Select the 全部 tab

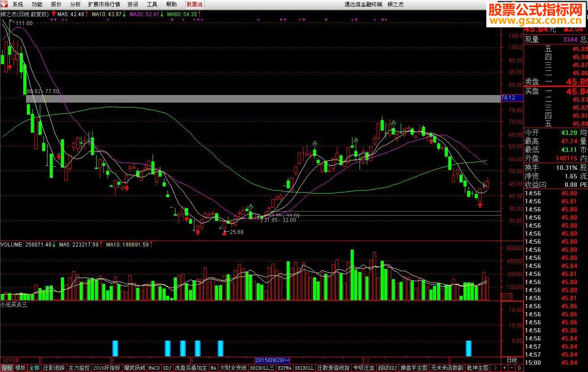[34, 368]
